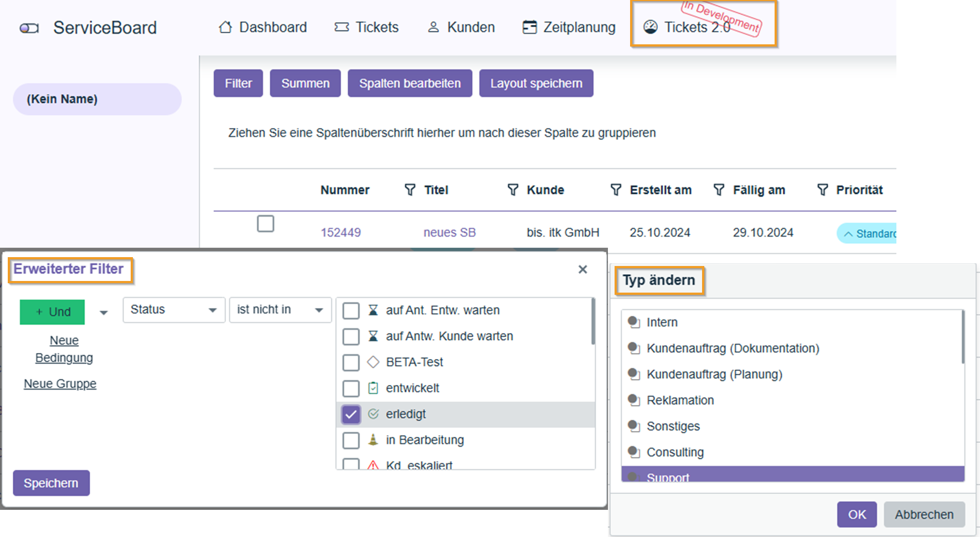This screenshot has height=537, width=980.
Task: Click the filter icon on Erstellt am column
Action: point(616,190)
